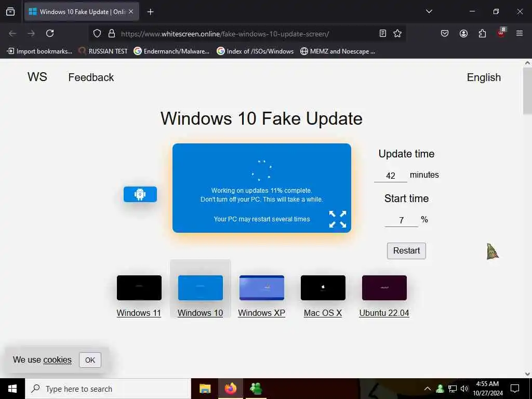Screen dimensions: 532x399
Task: Close the Windows 10 Fake Update tab
Action: pyautogui.click(x=131, y=11)
